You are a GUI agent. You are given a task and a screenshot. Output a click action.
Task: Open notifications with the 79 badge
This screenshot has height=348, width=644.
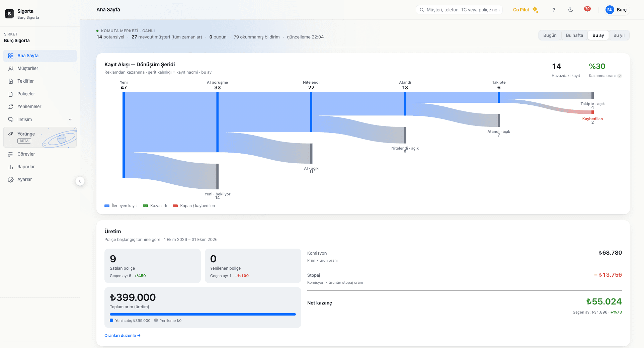pos(587,9)
